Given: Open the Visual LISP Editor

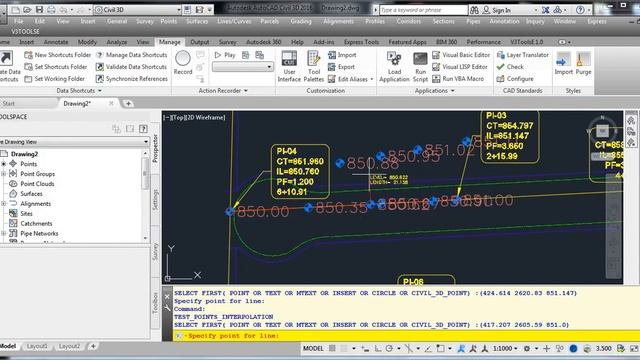Looking at the screenshot, I should [x=460, y=67].
